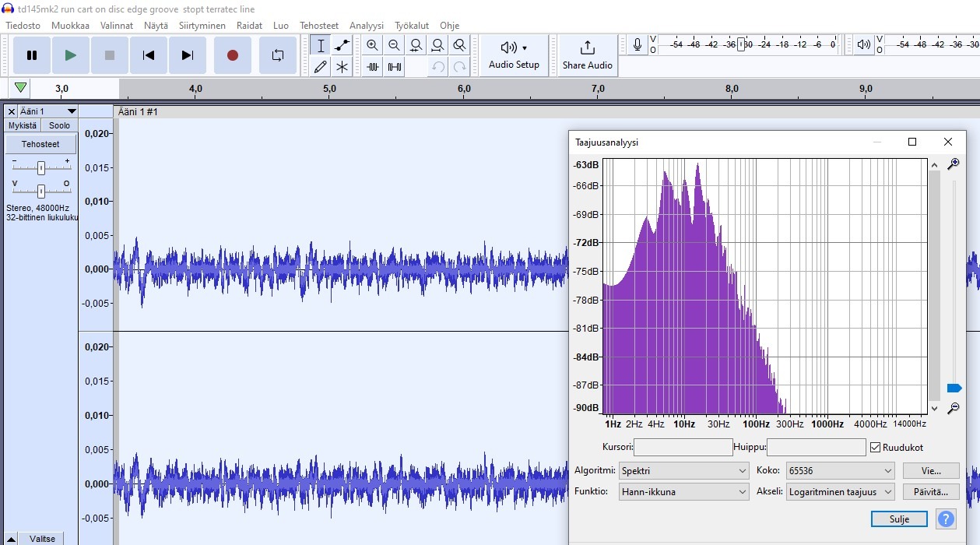Image resolution: width=980 pixels, height=545 pixels.
Task: Open the Analyysi menu
Action: point(367,26)
